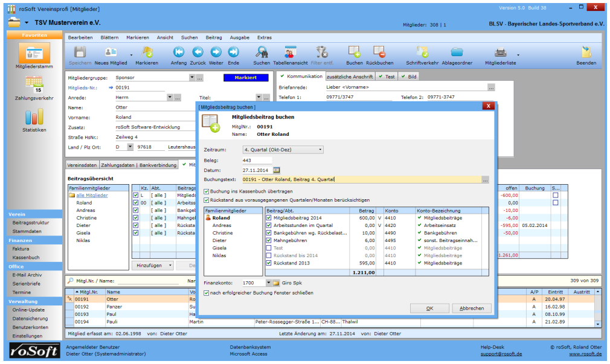Uncheck 'nach erfolgreicher Buchung Fenster schließen'
This screenshot has width=610, height=364.
point(207,293)
